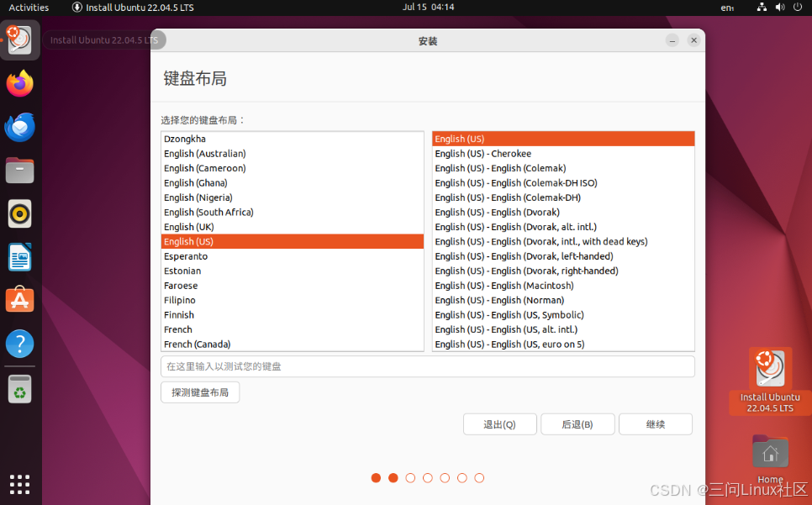Select Estonian layout
This screenshot has height=505, width=812.
click(293, 271)
